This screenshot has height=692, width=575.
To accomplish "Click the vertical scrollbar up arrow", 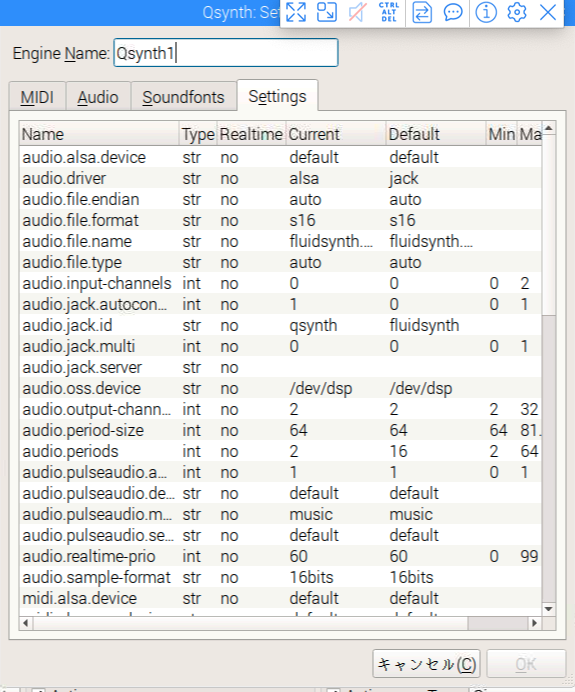I will pyautogui.click(x=549, y=128).
